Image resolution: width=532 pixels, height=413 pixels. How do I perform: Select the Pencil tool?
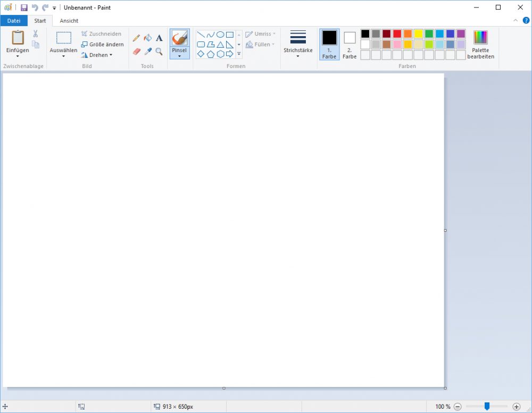136,38
